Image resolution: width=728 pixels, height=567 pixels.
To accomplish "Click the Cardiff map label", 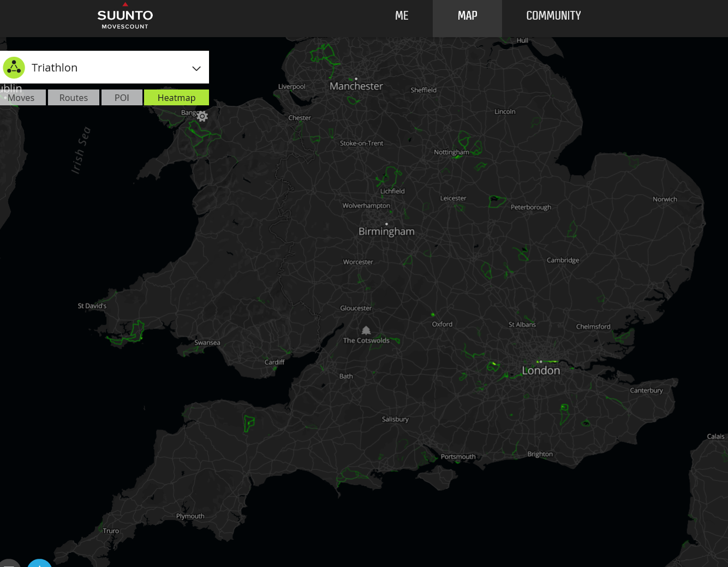I will click(x=275, y=362).
